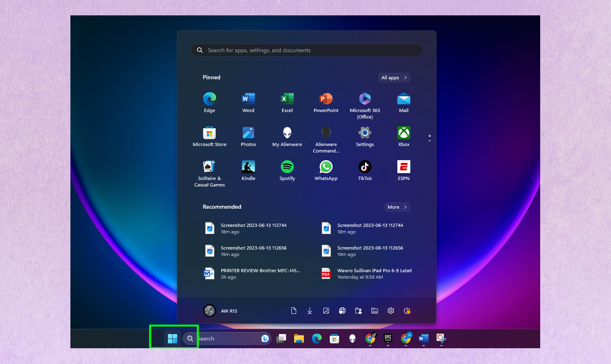Screen dimensions: 611x364
Task: Open Microsoft 365 (Office) app
Action: [365, 106]
